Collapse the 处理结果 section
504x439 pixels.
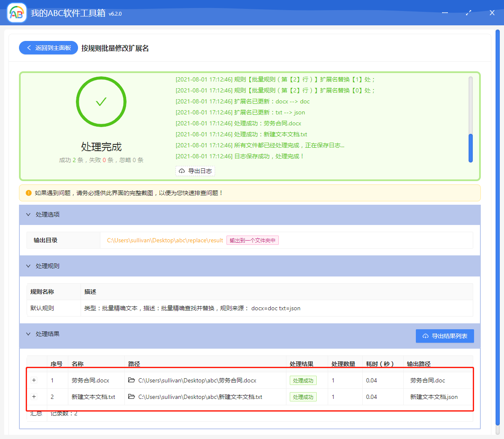(28, 333)
